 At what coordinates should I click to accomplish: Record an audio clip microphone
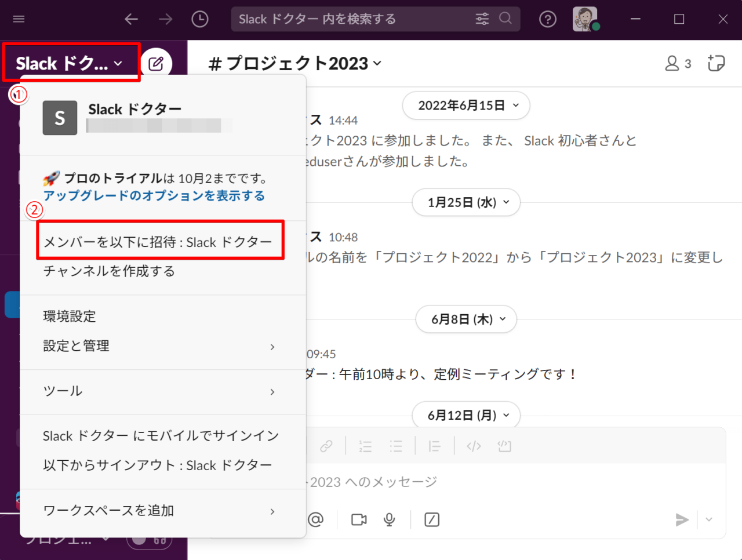click(390, 519)
